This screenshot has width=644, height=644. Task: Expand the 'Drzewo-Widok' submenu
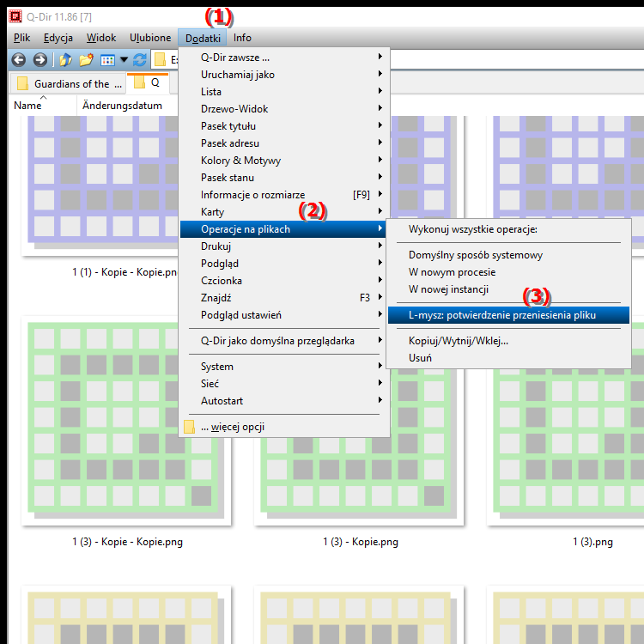(284, 109)
